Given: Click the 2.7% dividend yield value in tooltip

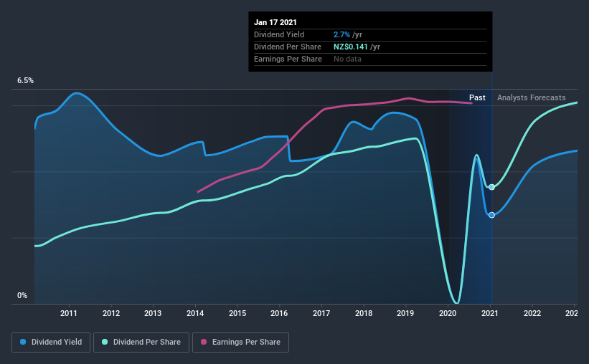Looking at the screenshot, I should point(341,34).
